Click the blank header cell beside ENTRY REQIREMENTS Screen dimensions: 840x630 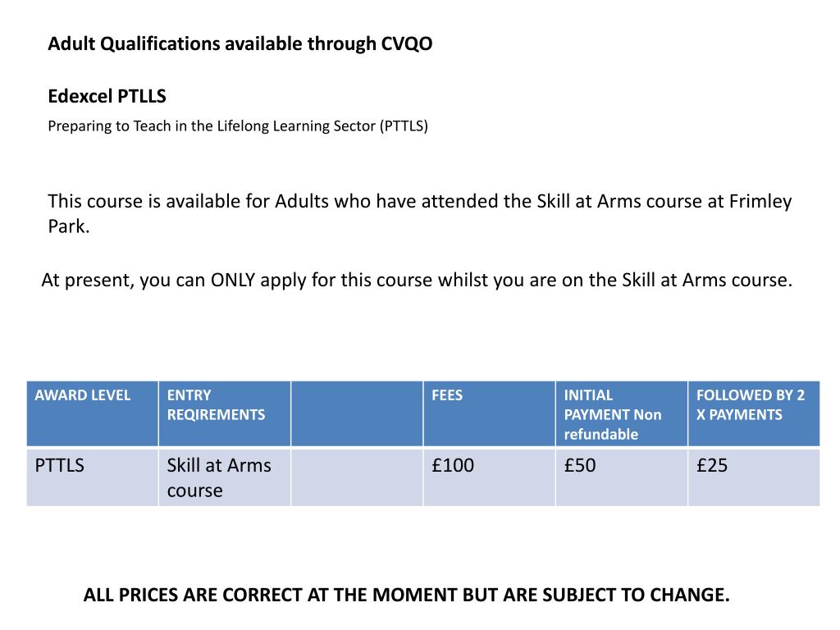(x=357, y=413)
